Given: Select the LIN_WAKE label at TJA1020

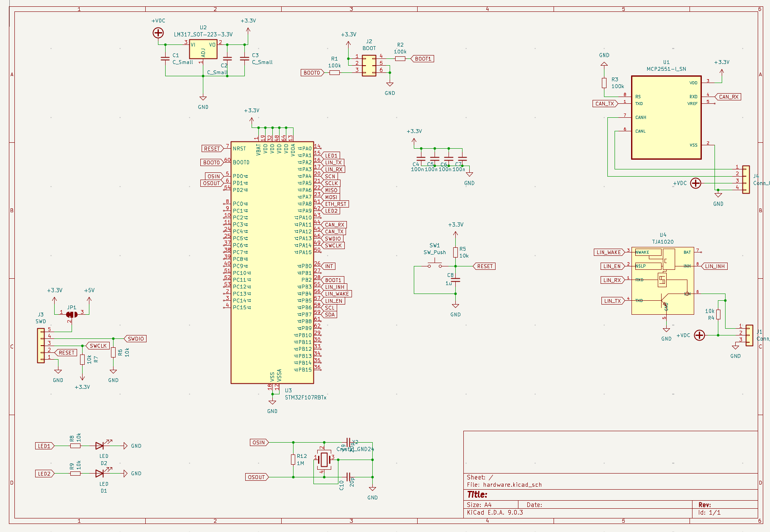Looking at the screenshot, I should (x=609, y=252).
